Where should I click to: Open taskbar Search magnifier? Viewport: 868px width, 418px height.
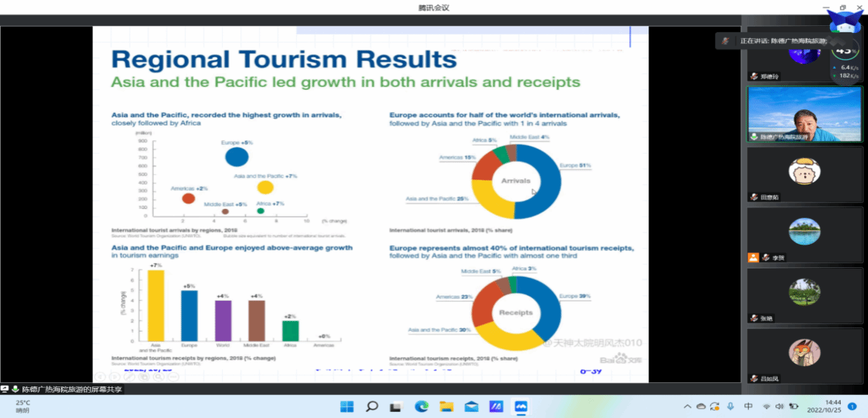pos(372,406)
